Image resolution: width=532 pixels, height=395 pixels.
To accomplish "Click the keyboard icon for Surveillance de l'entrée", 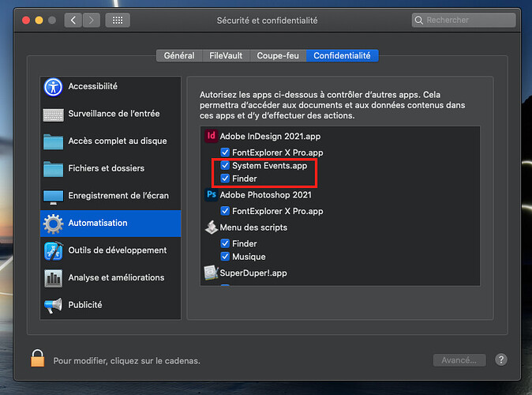I will [x=53, y=115].
